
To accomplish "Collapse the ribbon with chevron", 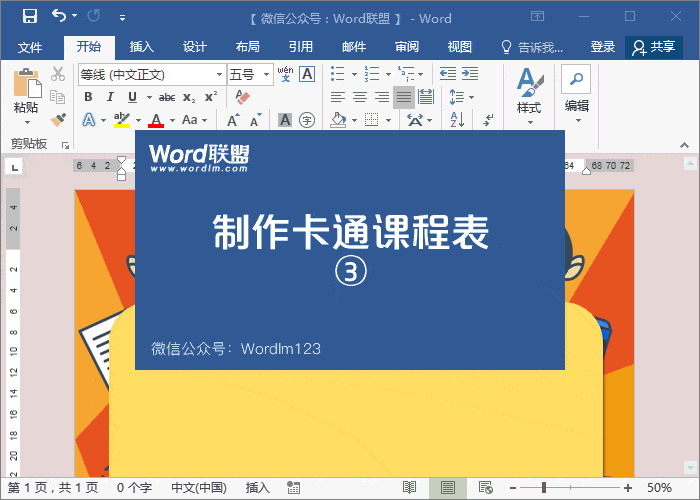I will click(684, 145).
